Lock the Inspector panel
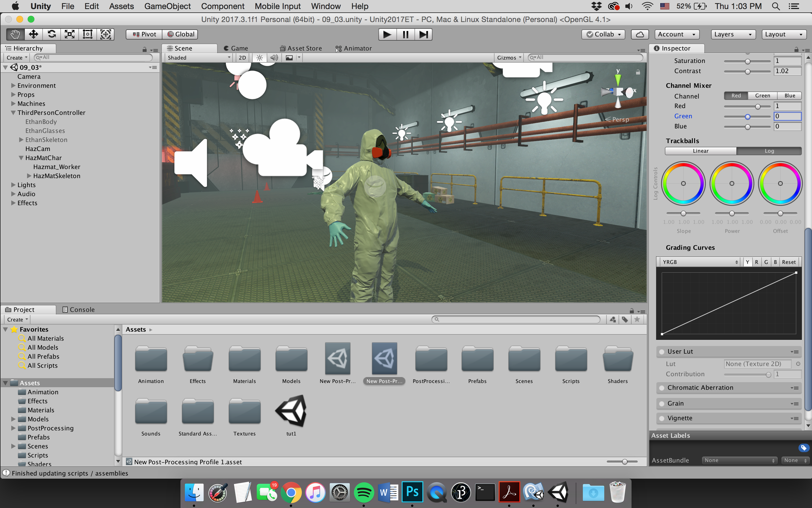 (796, 49)
